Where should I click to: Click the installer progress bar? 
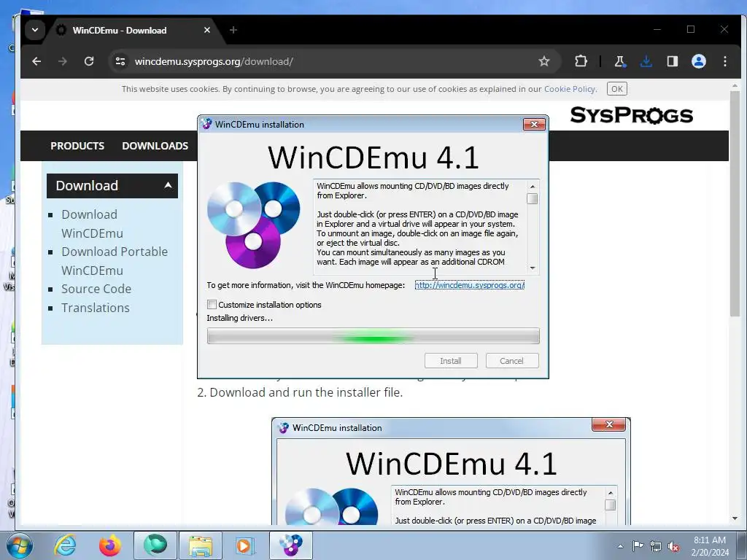(373, 335)
